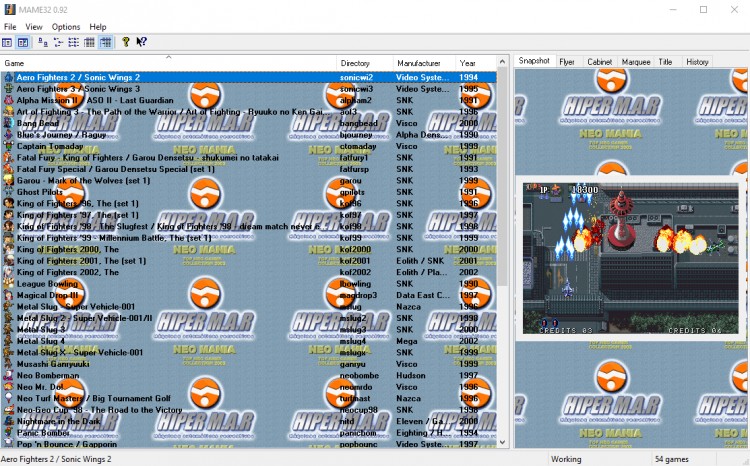Switch to the Cabinet tab

[x=599, y=62]
